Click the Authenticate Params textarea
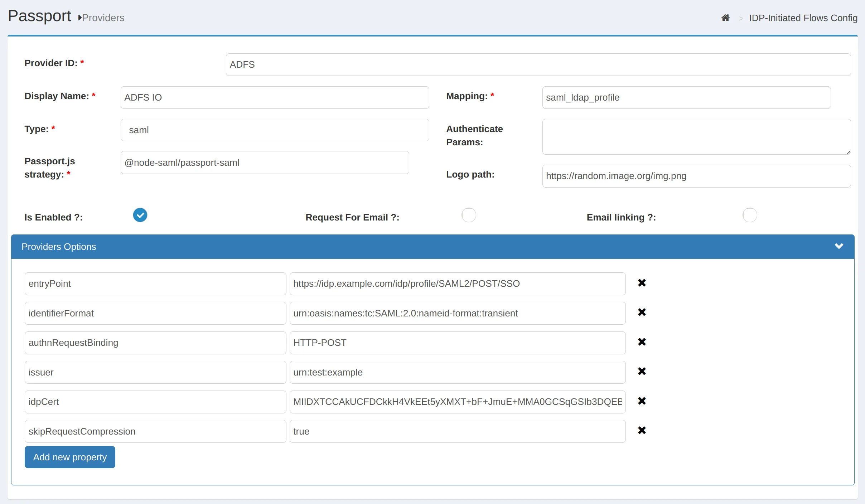 coord(696,137)
